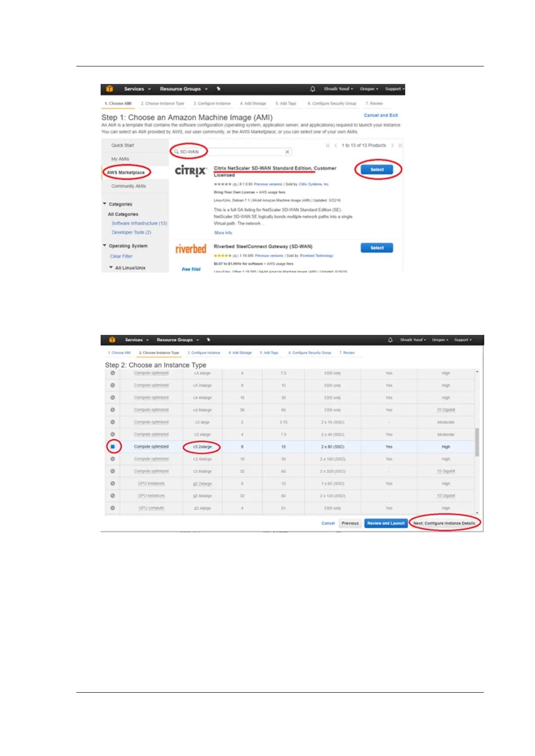Click Previous button in Step 2
535x756 pixels.
coord(350,523)
